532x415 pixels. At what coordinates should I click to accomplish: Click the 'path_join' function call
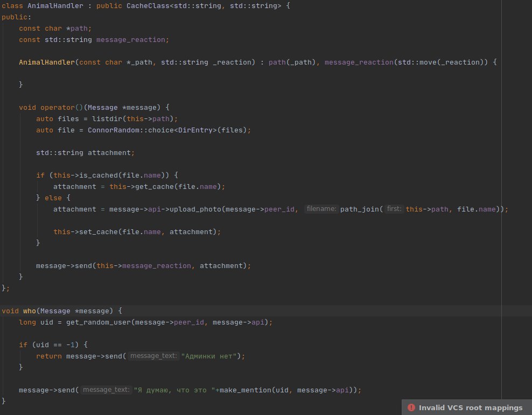(360, 209)
